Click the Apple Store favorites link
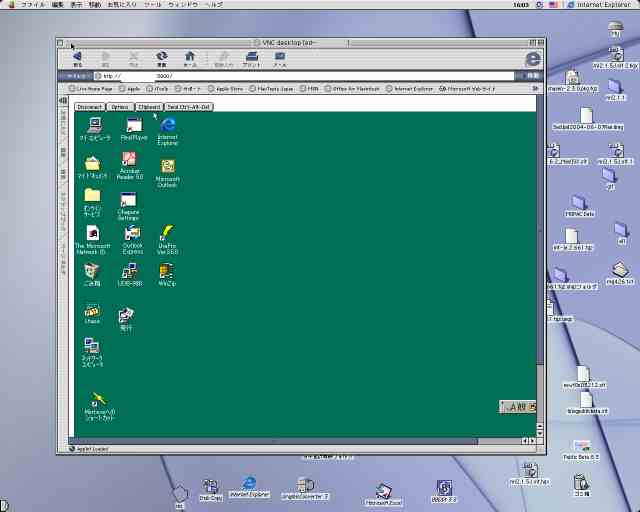The height and width of the screenshot is (512, 640). (225, 89)
